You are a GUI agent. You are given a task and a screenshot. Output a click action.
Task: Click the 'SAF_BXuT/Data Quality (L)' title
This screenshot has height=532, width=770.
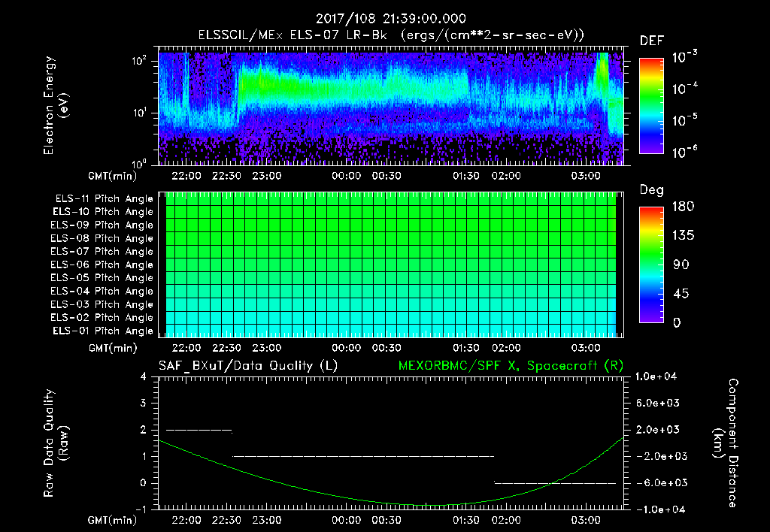tap(248, 366)
